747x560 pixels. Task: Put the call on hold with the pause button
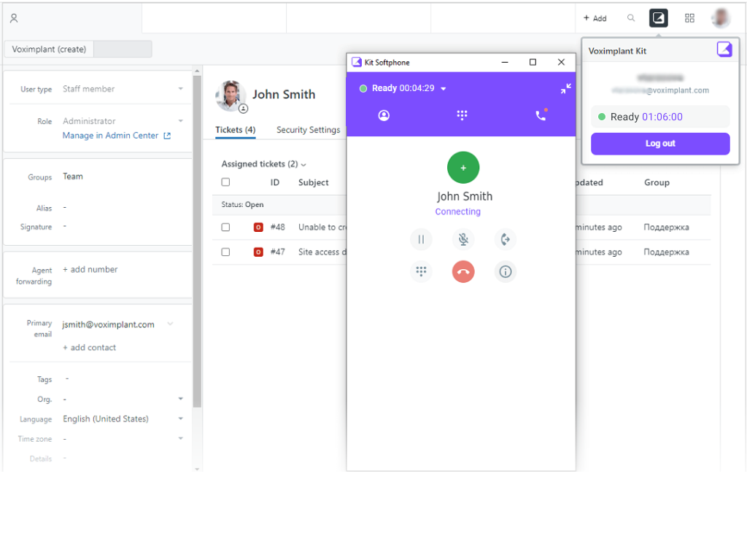tap(421, 239)
